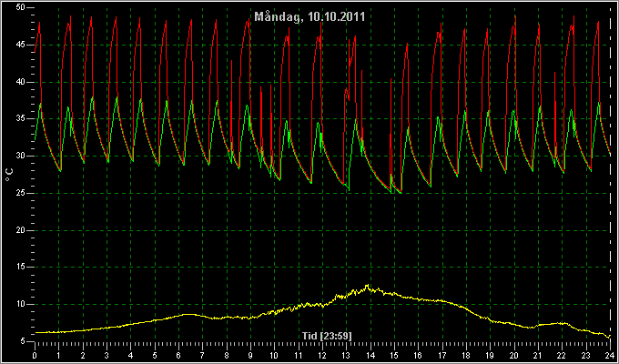The width and height of the screenshot is (619, 364).
Task: Select hour 21 on the time axis
Action: 538,355
